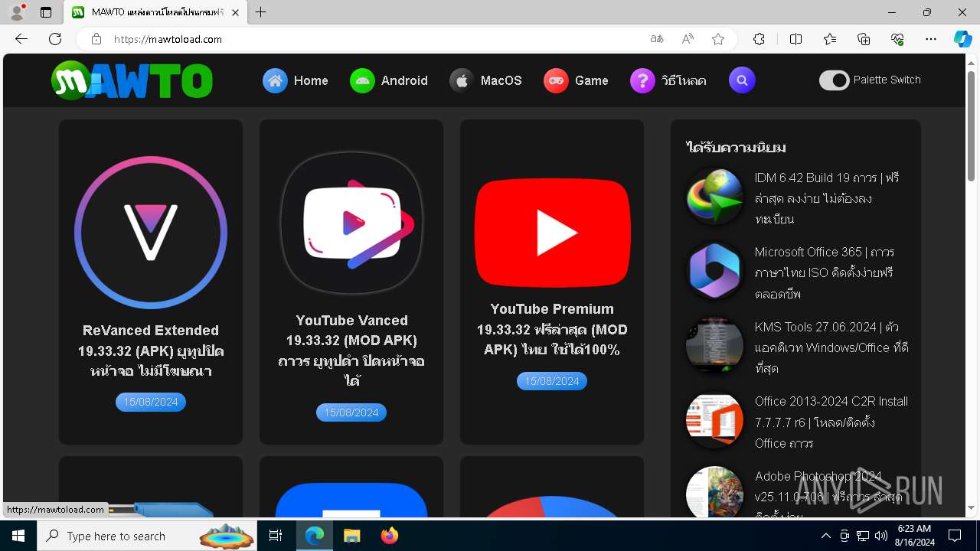Screen dimensions: 980x551
Task: Refresh the page
Action: (55, 39)
